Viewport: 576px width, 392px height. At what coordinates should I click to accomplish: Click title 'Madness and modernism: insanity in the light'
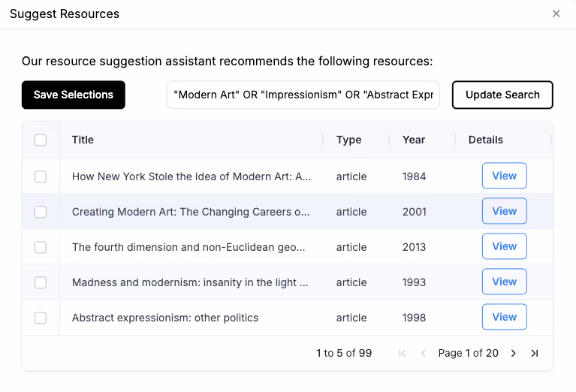190,282
